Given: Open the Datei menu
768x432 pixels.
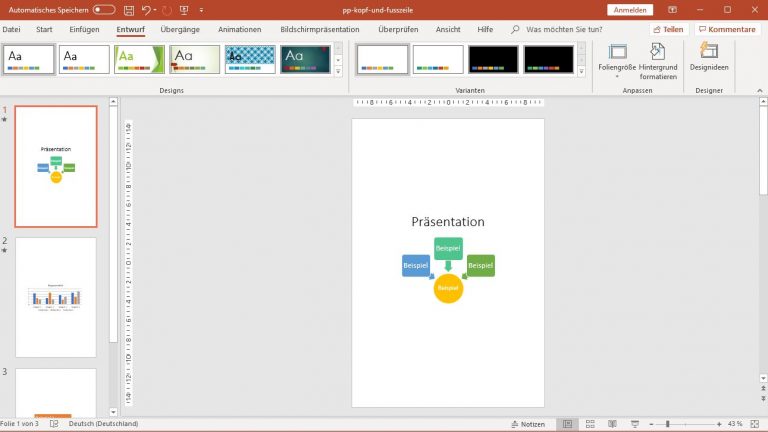Looking at the screenshot, I should click(x=11, y=29).
